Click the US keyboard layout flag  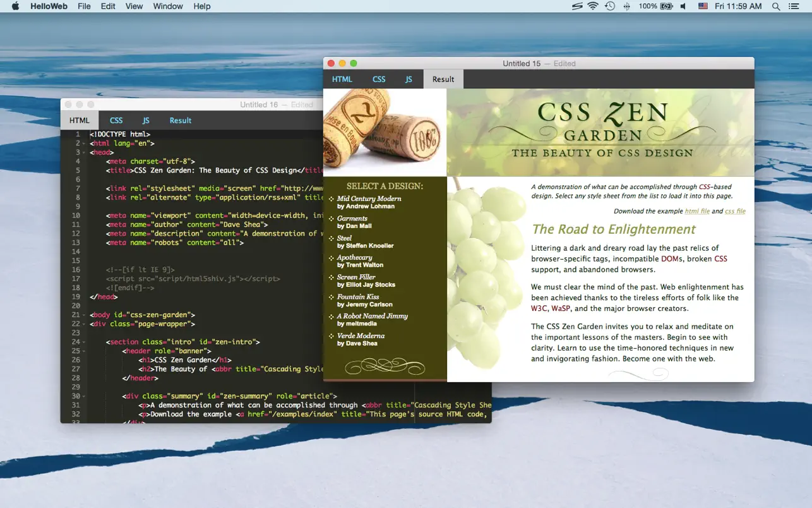coord(703,6)
